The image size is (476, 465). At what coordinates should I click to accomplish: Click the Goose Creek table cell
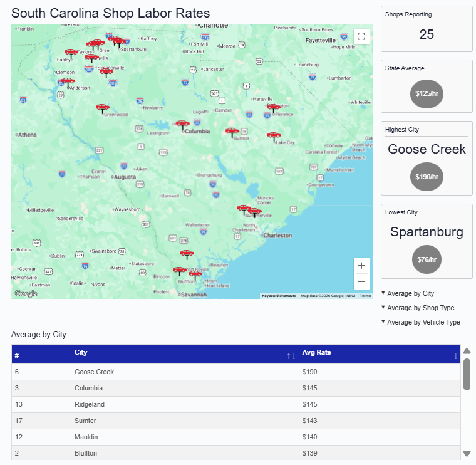click(x=185, y=372)
